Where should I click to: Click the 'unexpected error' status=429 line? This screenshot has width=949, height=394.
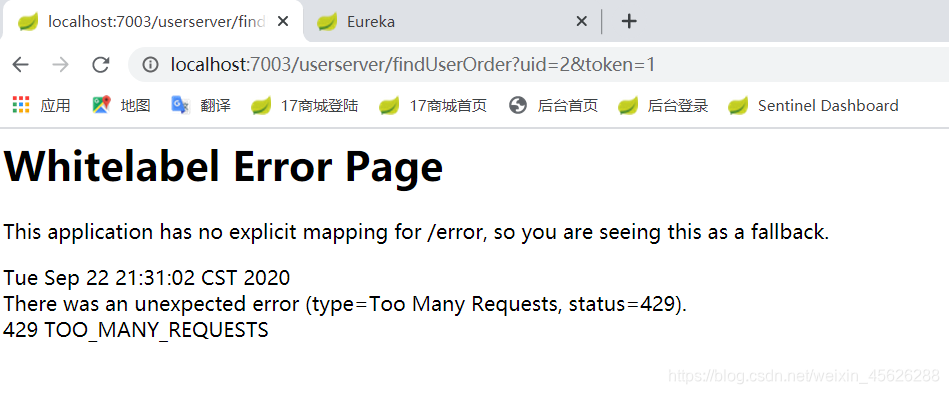point(345,304)
